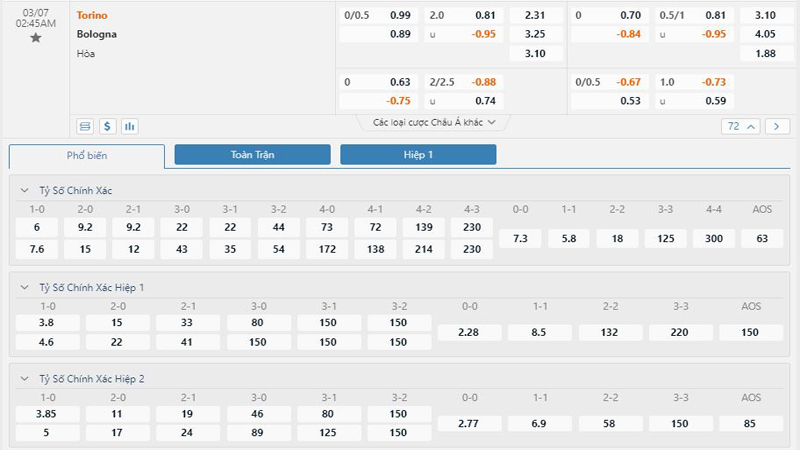Pick full-match 2-4 score odds 214
The image size is (800, 450).
click(423, 249)
